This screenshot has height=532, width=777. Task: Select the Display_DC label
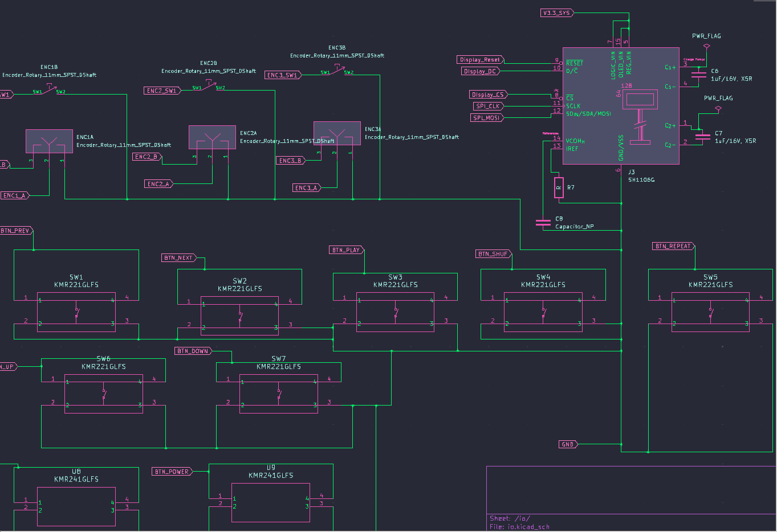point(480,71)
